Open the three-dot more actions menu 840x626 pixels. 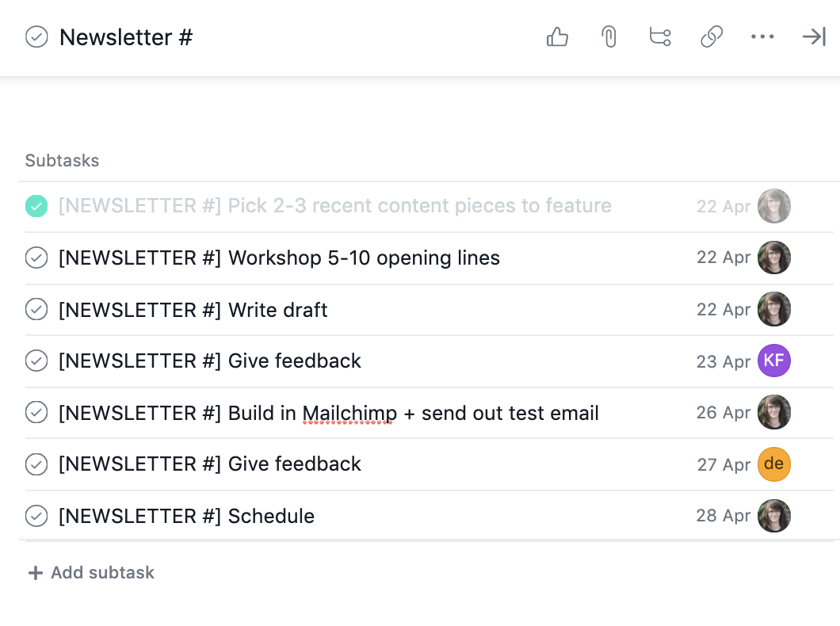point(762,37)
